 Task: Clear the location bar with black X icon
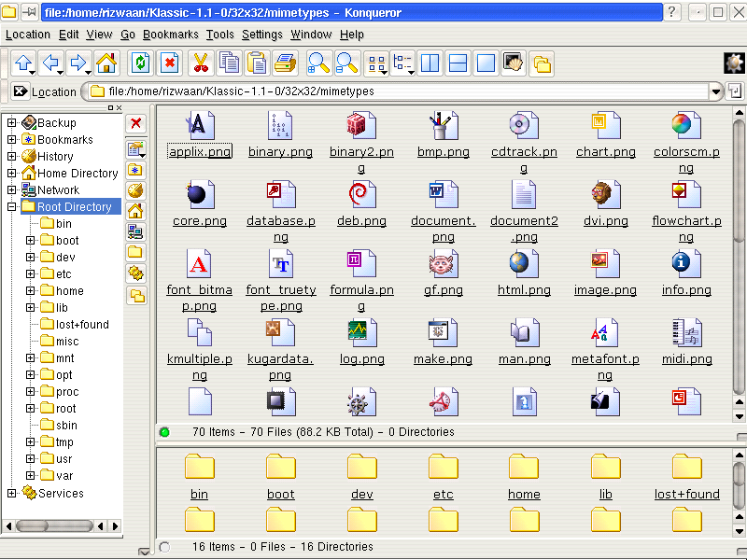point(20,91)
